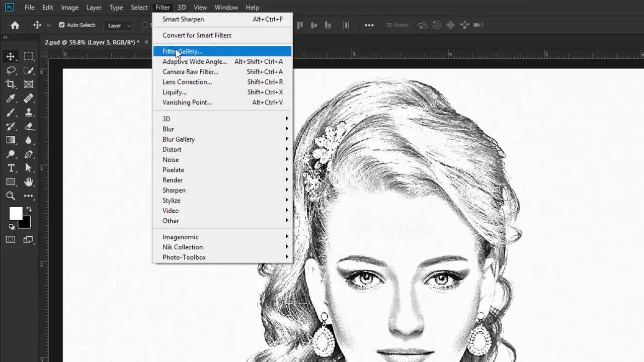
Task: Select the History Brush tool
Action: (x=11, y=126)
